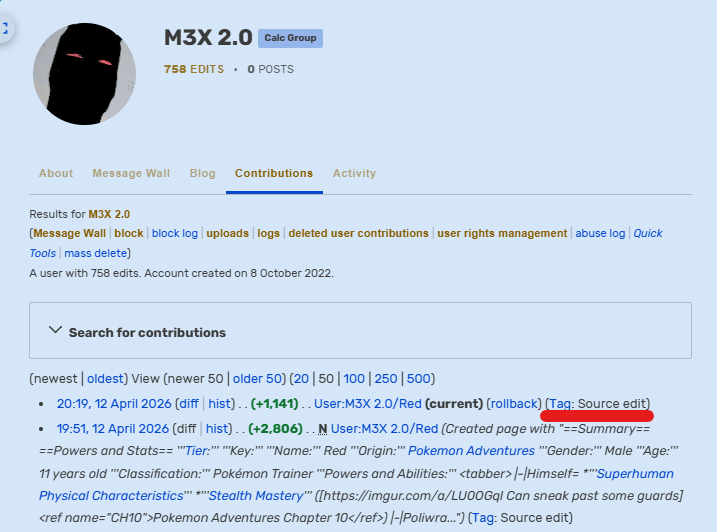Click the N new page marker

[323, 429]
